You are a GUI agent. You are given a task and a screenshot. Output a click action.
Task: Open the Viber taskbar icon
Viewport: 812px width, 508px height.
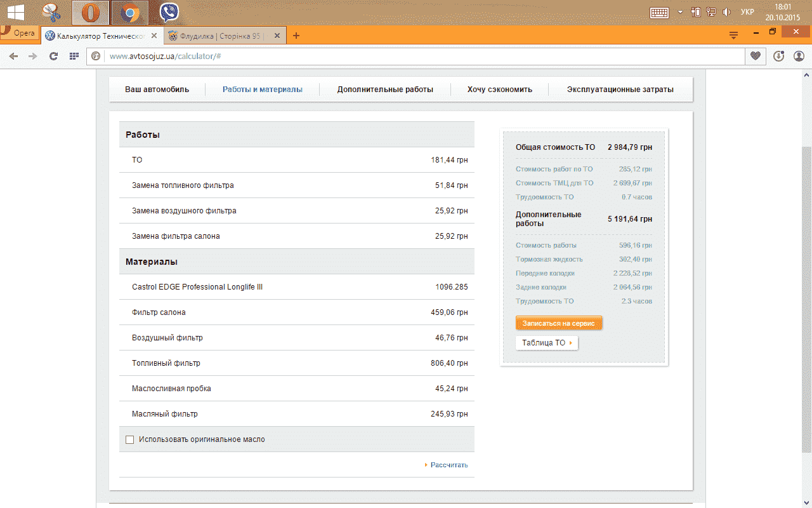coord(169,11)
